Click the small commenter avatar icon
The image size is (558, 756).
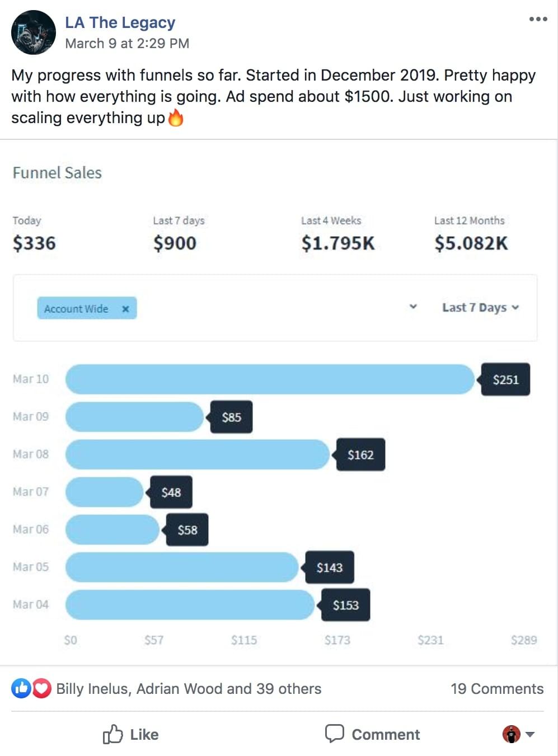[x=512, y=734]
